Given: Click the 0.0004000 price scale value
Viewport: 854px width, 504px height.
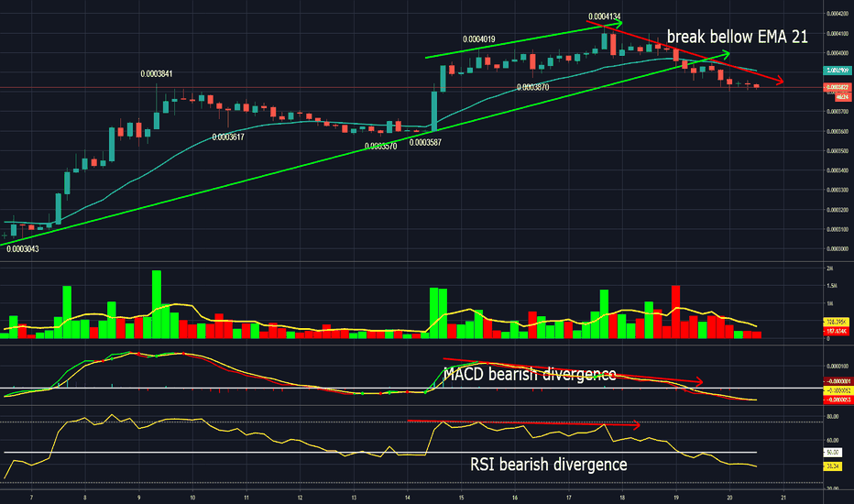Looking at the screenshot, I should 838,53.
